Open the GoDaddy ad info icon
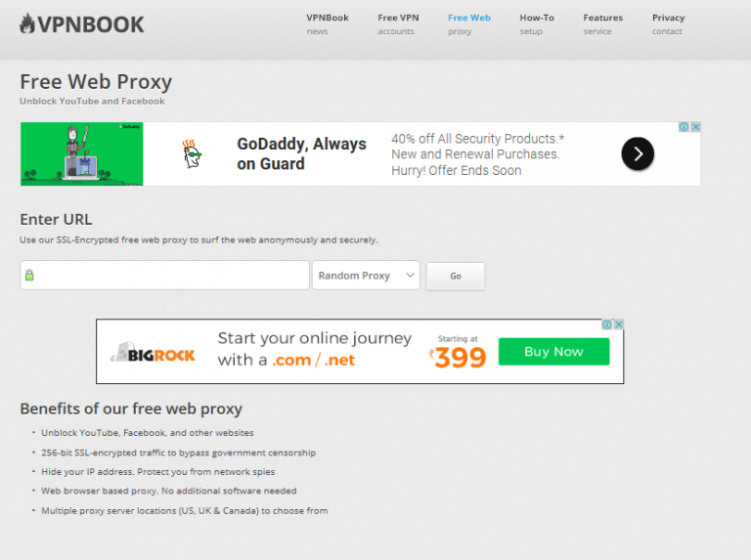Image resolution: width=751 pixels, height=560 pixels. coord(685,127)
